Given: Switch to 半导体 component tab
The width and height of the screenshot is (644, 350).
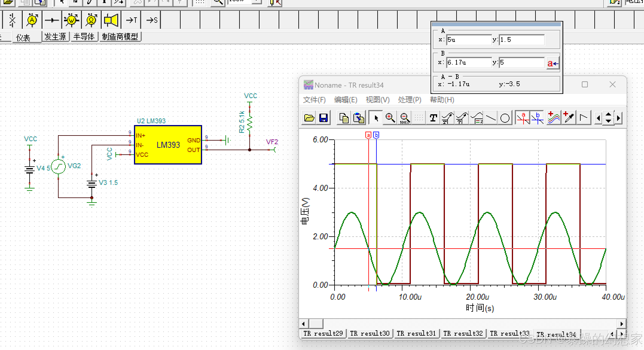Looking at the screenshot, I should [84, 37].
